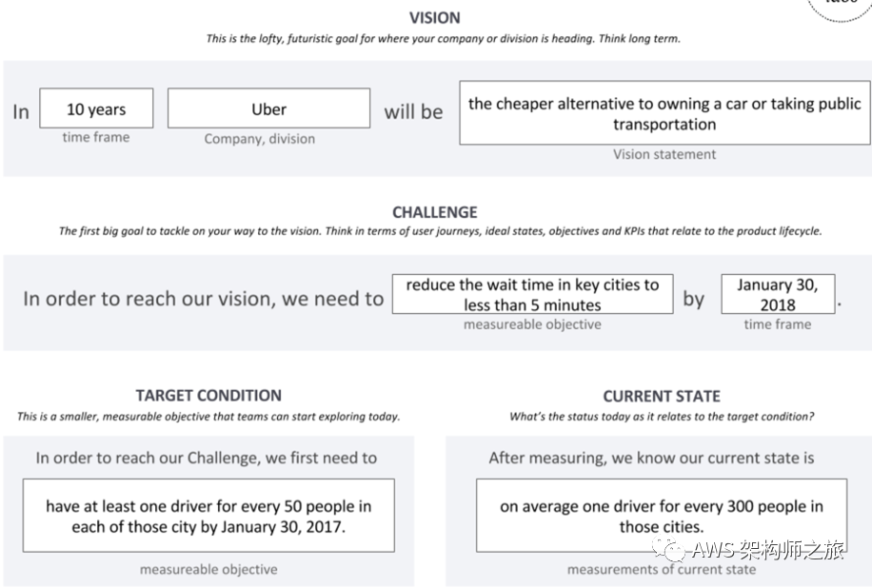
Task: Select the TARGET CONDITION heading
Action: [208, 396]
